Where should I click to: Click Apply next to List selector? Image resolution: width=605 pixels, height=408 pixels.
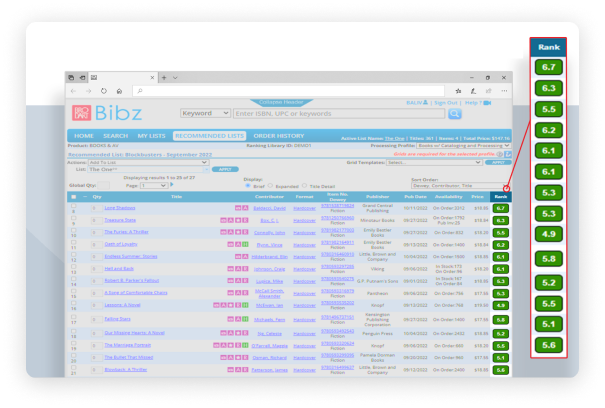point(225,169)
